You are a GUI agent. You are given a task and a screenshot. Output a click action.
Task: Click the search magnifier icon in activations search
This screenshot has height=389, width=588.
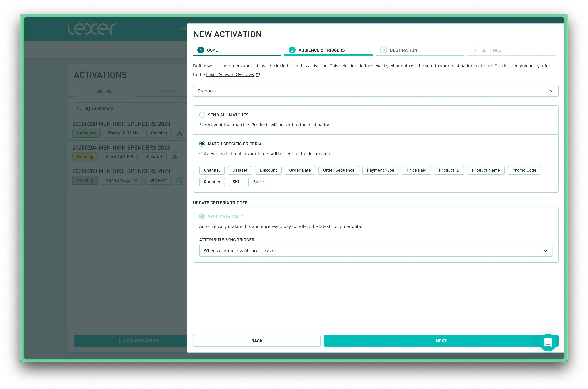[79, 108]
